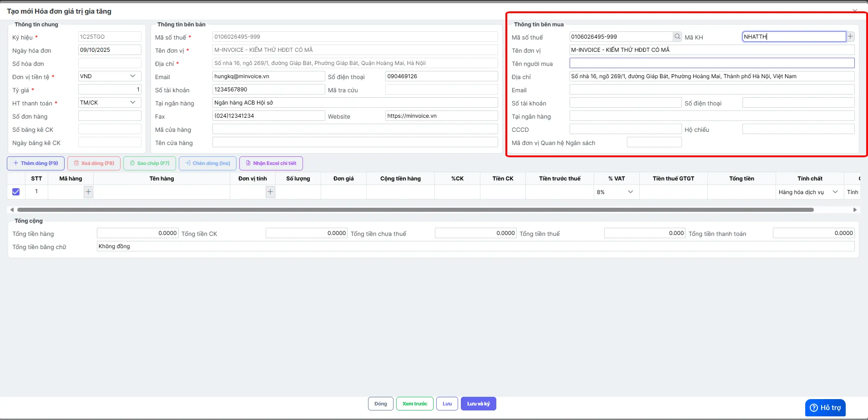Viewport: 868px width, 420px height.
Task: Click plus icon in Đơn vị tính cell
Action: 270,192
